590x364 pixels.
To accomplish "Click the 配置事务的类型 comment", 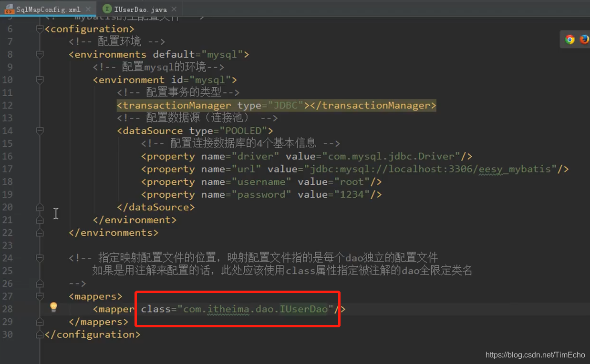I will tap(178, 92).
